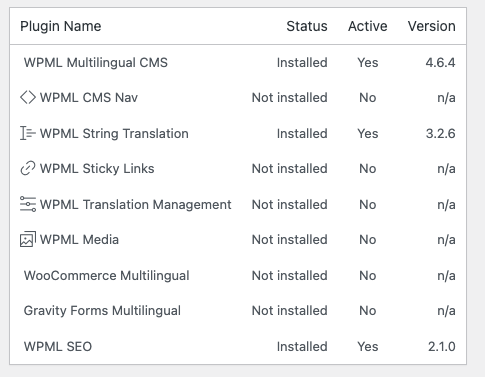
Task: Click the WPML Media plugin name
Action: pos(79,239)
